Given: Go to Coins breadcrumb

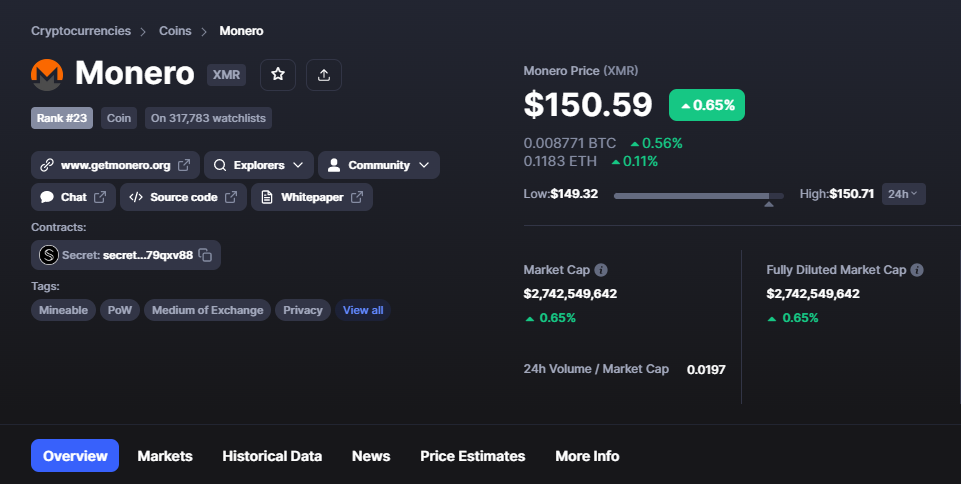Looking at the screenshot, I should click(x=175, y=31).
